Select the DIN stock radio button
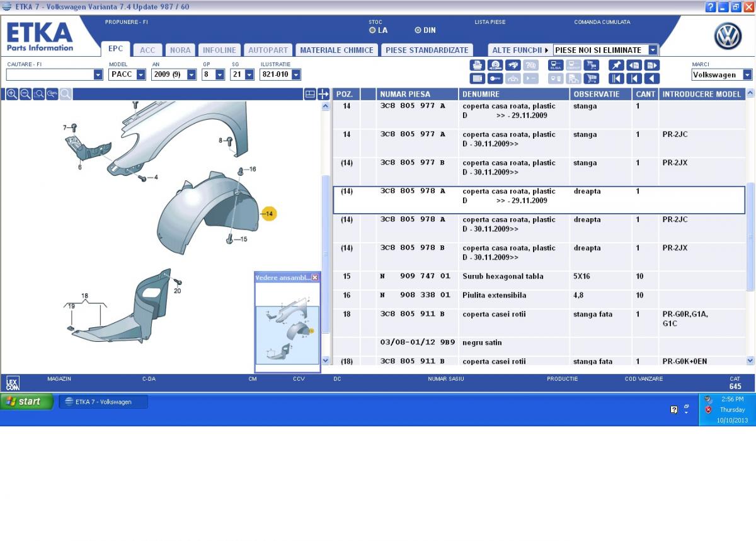The height and width of the screenshot is (541, 756). pyautogui.click(x=418, y=30)
